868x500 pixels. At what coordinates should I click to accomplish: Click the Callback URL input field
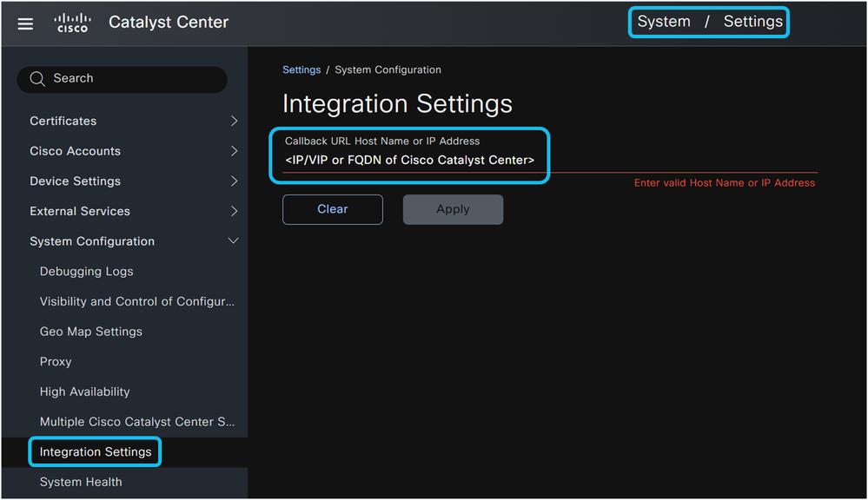pos(408,161)
